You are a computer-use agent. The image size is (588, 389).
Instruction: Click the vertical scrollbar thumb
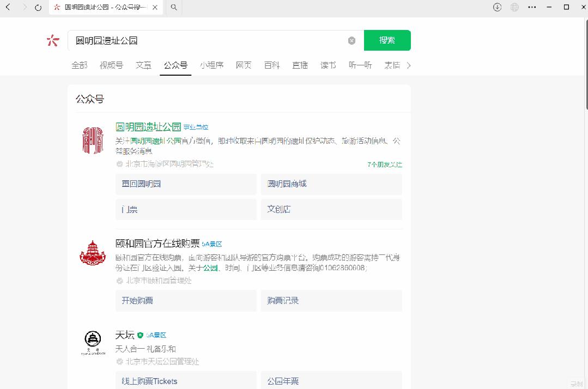click(586, 64)
